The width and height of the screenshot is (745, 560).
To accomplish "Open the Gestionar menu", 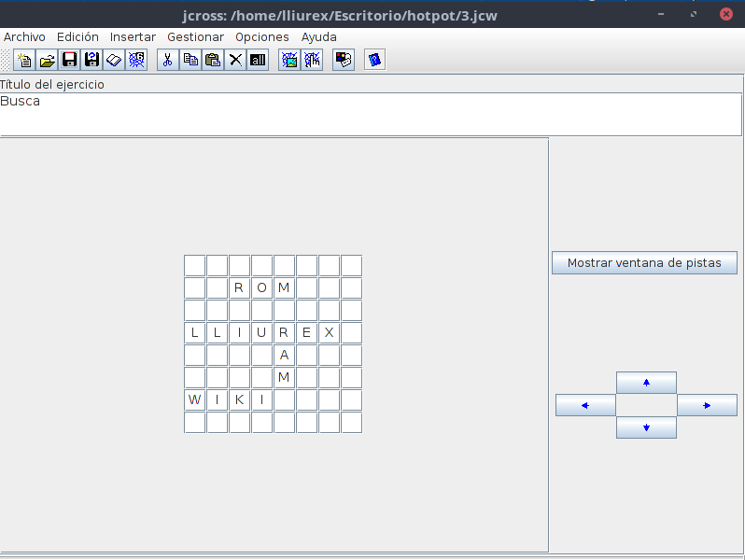I will point(195,37).
